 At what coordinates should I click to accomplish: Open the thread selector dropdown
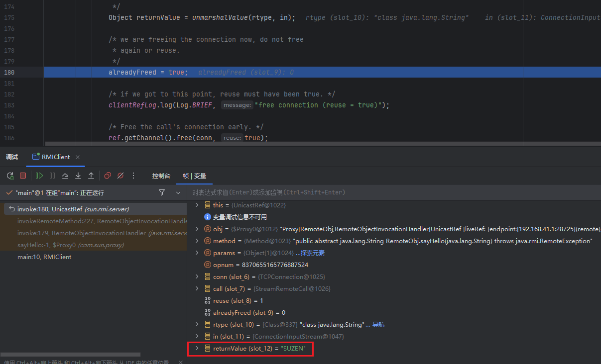(x=178, y=192)
